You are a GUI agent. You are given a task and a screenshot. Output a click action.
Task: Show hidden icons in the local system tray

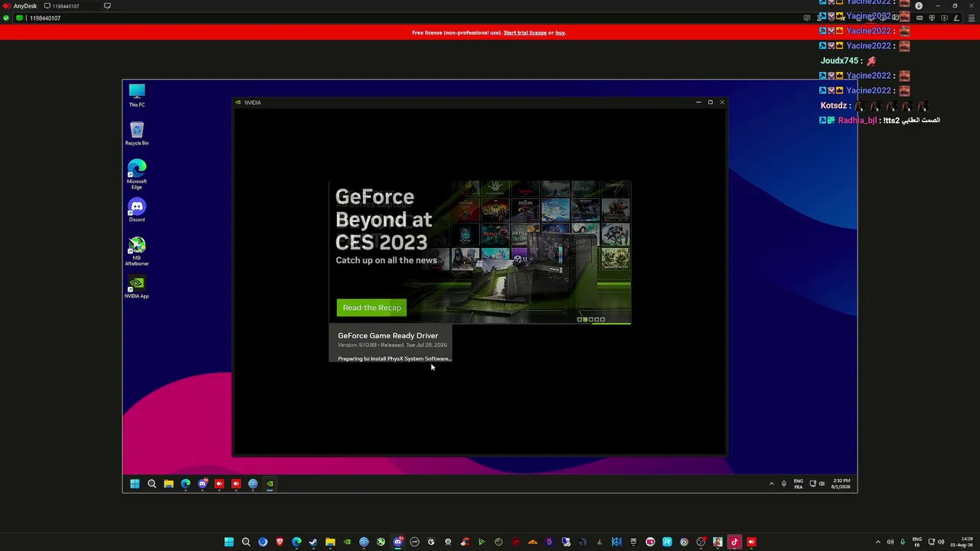click(878, 543)
